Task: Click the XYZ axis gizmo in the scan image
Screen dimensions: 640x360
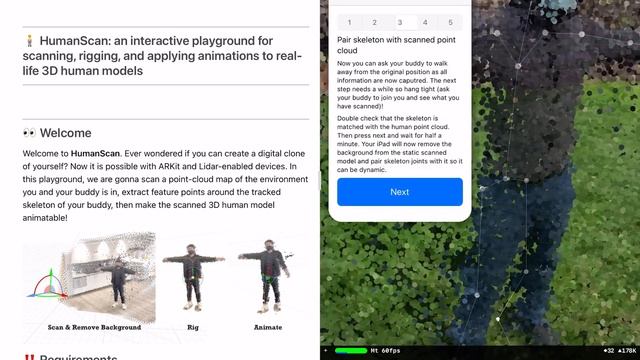Action: point(48,285)
